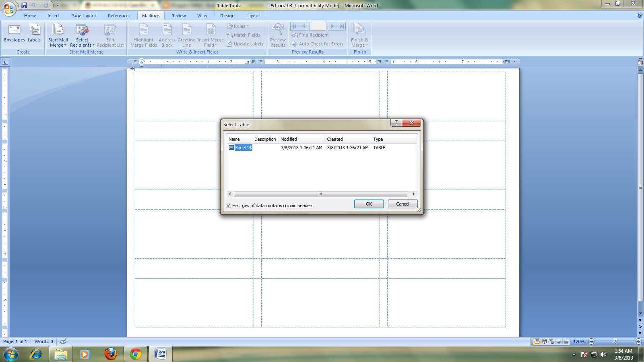Screen dimensions: 644x362
Task: Cancel the Select Table dialog
Action: pyautogui.click(x=402, y=204)
